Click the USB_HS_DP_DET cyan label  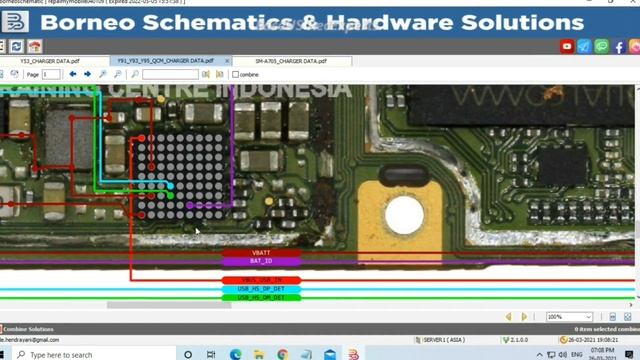pyautogui.click(x=261, y=289)
